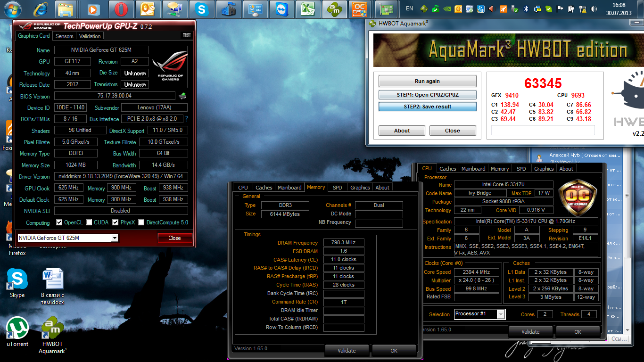Open Processor #1 selection dropdown
Screen dimensions: 644x362
coord(501,314)
